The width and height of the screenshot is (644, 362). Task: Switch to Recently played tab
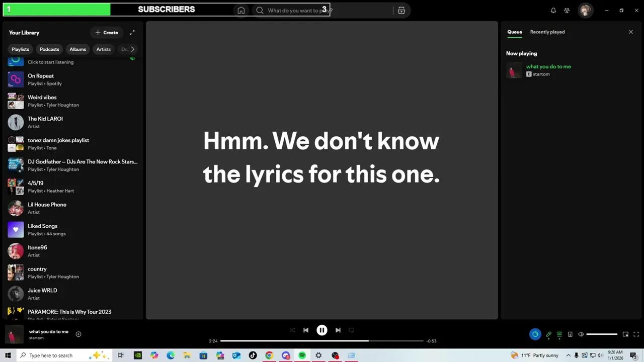coord(547,32)
